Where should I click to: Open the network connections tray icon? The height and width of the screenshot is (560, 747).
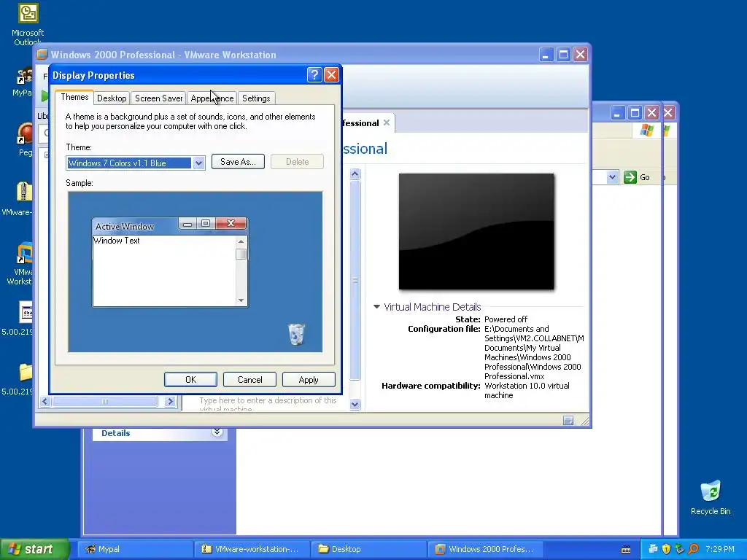(653, 549)
